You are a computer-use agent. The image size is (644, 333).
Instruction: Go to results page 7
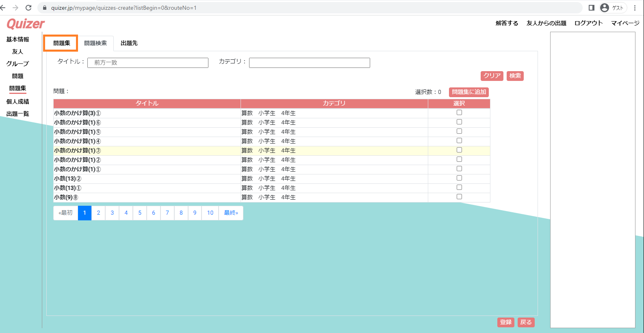point(167,213)
